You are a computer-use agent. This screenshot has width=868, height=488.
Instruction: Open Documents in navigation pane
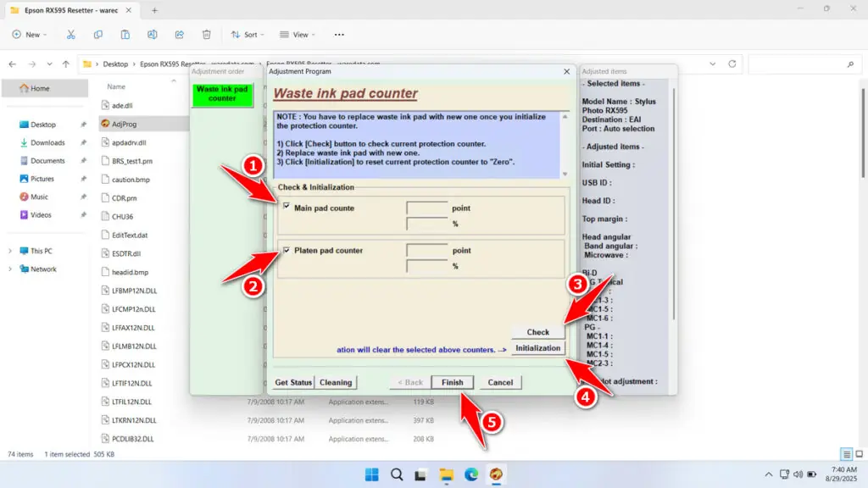point(47,161)
